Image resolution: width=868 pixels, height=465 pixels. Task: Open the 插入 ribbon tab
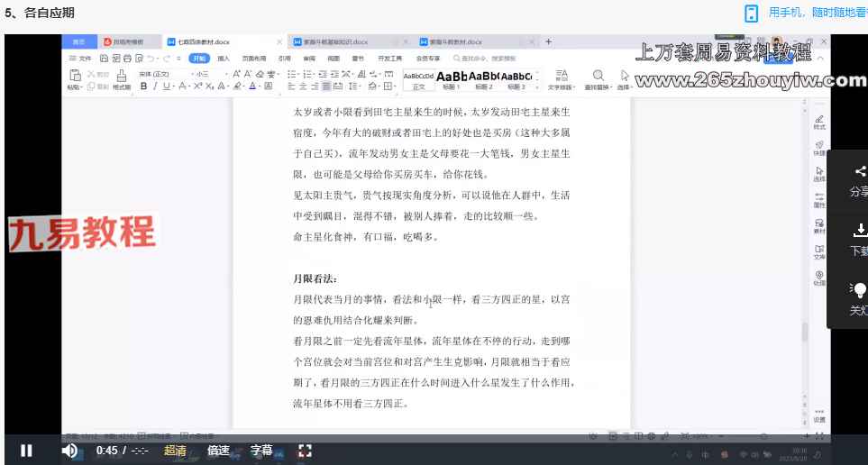224,58
